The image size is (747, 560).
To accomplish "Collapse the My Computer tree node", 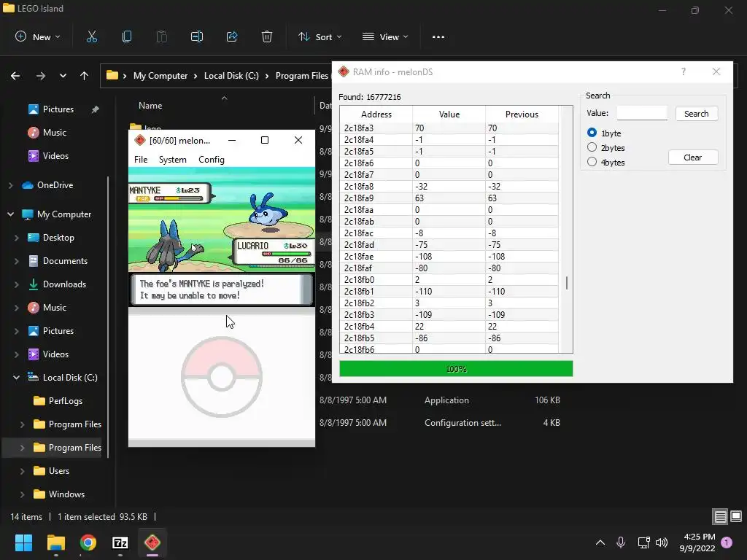I will click(10, 214).
